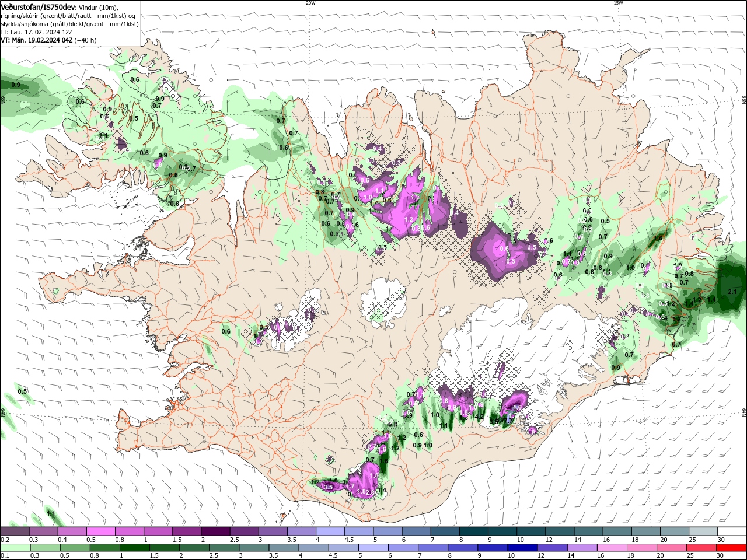Click the snow legend swatch between 4 and 4.5

point(330,531)
